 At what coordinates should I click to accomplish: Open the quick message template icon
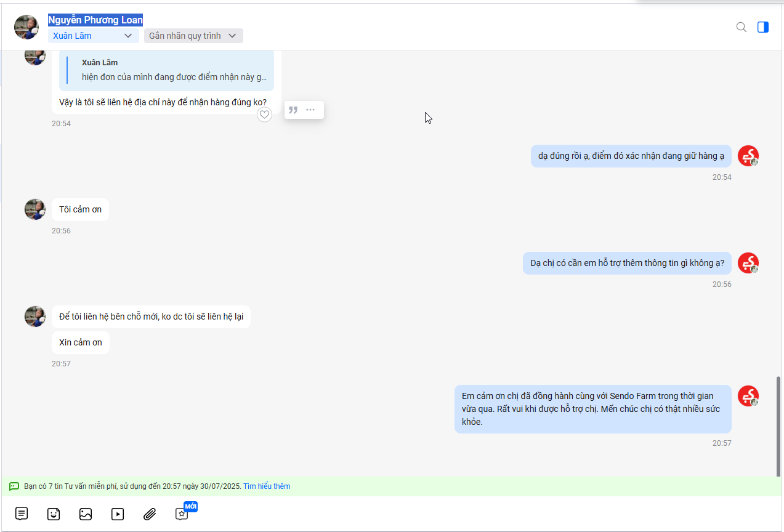point(22,514)
